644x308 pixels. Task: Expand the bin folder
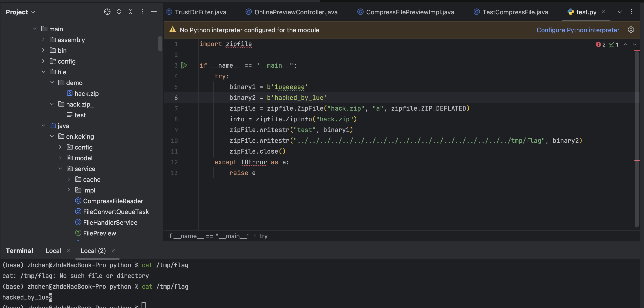coord(43,50)
